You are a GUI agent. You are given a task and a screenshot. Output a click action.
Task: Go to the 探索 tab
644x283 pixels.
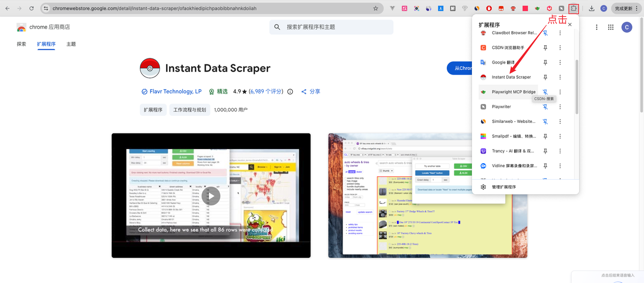coord(21,44)
